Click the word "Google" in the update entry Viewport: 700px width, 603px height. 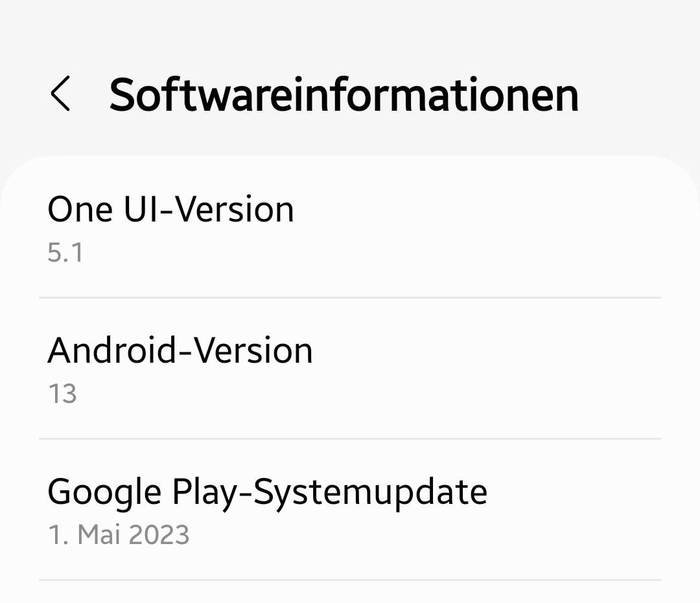point(104,492)
